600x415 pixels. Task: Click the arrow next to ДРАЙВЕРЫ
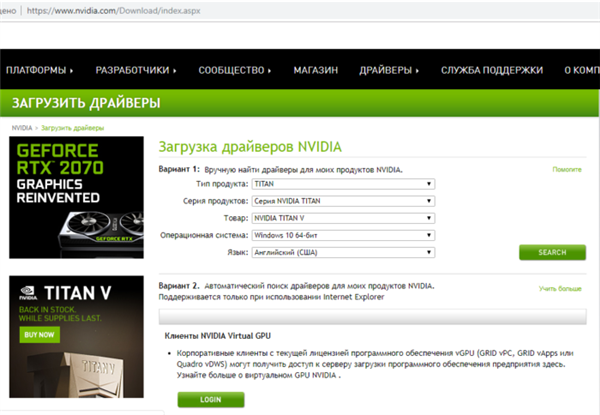417,70
